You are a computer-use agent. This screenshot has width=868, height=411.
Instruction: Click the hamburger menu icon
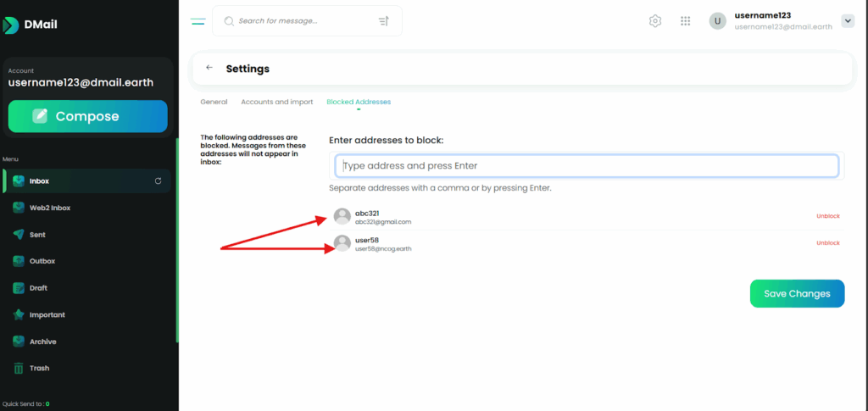pyautogui.click(x=198, y=21)
